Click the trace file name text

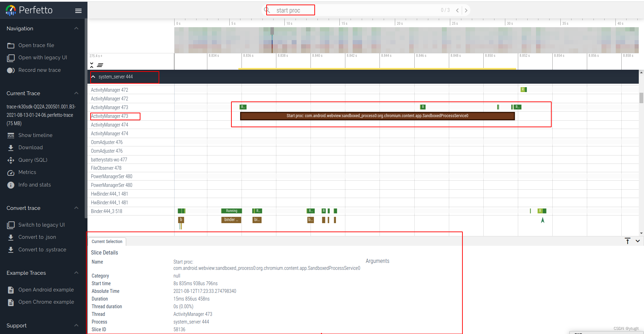pyautogui.click(x=41, y=115)
